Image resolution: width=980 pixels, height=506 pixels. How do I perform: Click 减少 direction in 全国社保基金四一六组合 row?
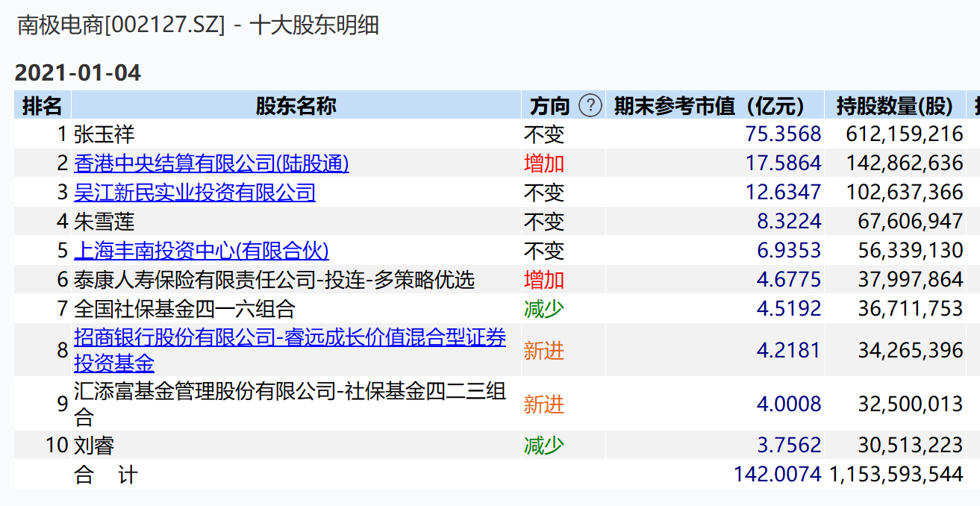(x=544, y=309)
